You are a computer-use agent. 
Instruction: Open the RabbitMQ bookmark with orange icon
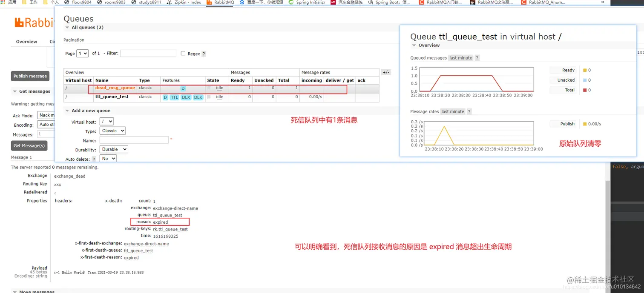(x=221, y=2)
